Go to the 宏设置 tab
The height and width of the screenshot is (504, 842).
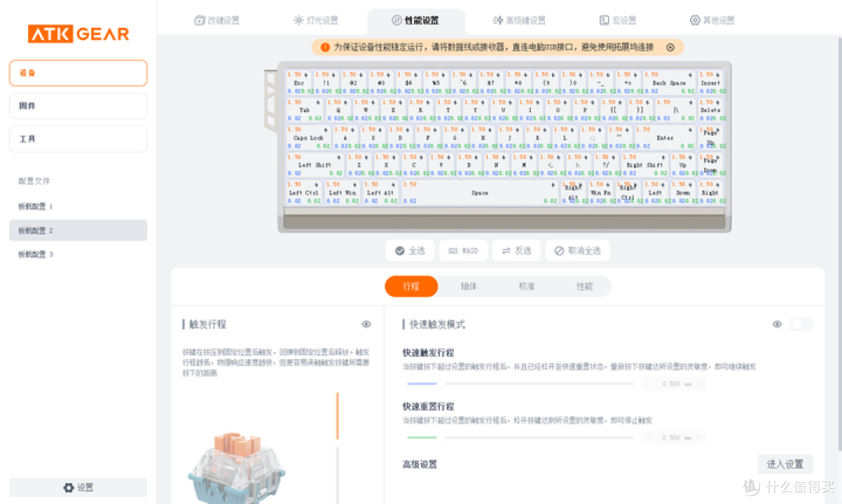[618, 20]
